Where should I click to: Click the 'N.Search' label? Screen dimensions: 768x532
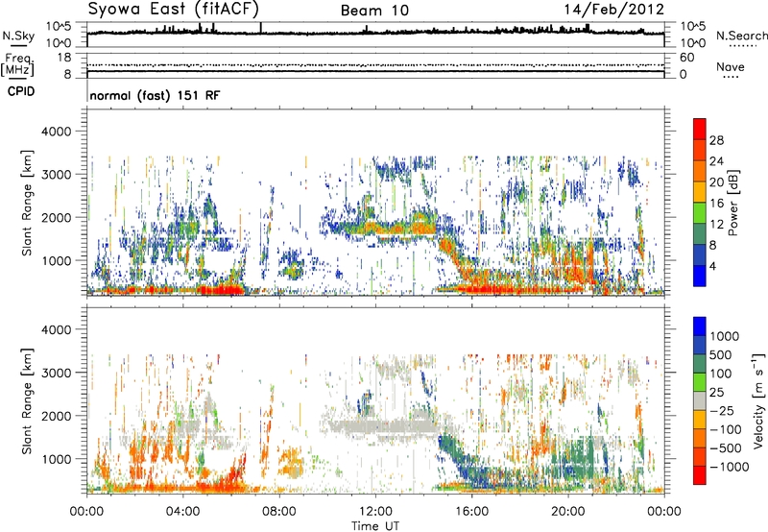pos(741,36)
